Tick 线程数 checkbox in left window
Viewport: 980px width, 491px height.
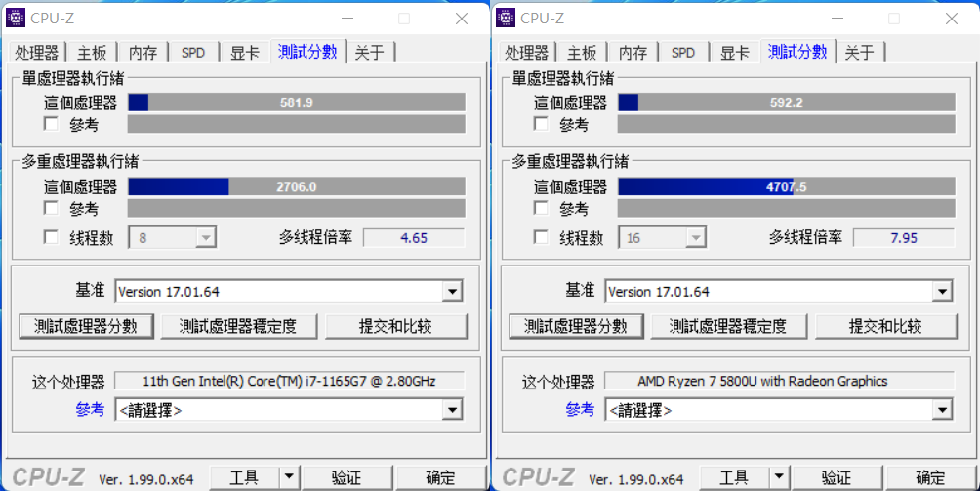[52, 237]
